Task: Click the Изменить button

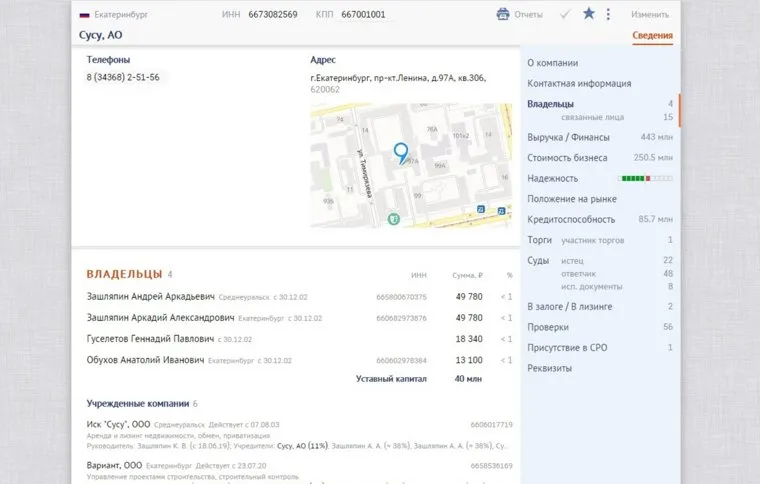Action: click(x=650, y=14)
